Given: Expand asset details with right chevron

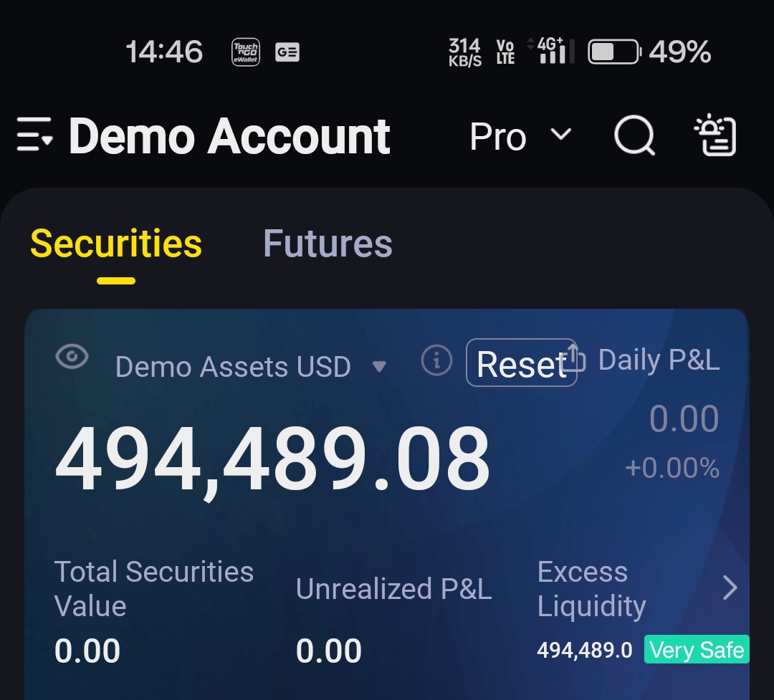Looking at the screenshot, I should coord(730,588).
